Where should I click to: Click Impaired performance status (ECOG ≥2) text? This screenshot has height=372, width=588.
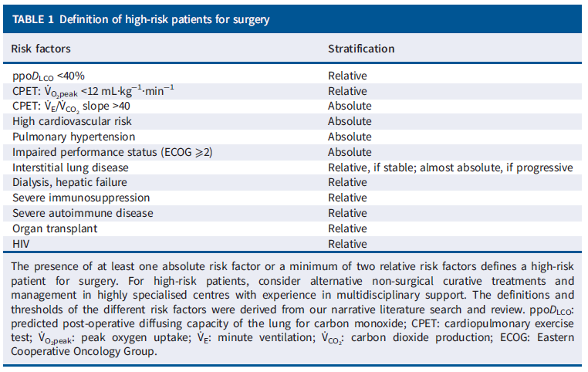pos(111,152)
